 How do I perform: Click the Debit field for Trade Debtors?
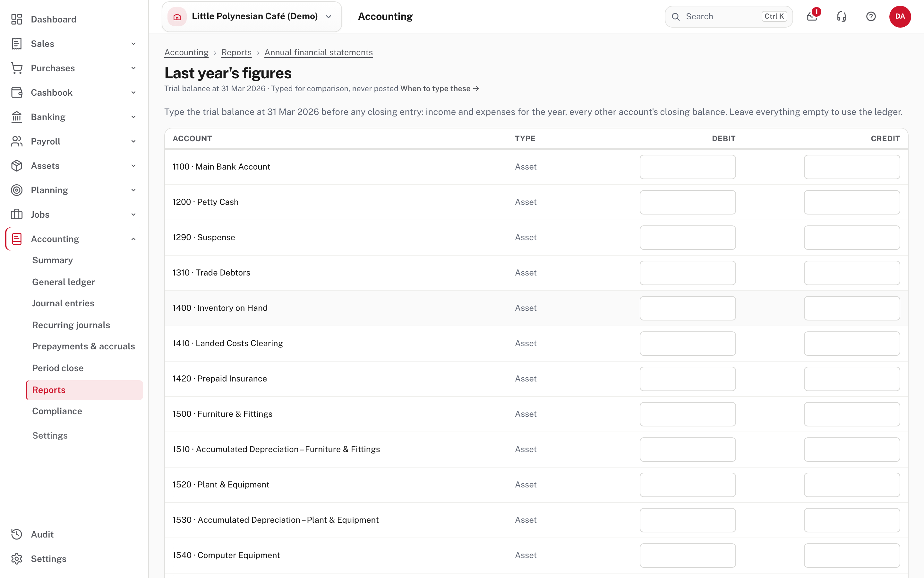point(688,273)
